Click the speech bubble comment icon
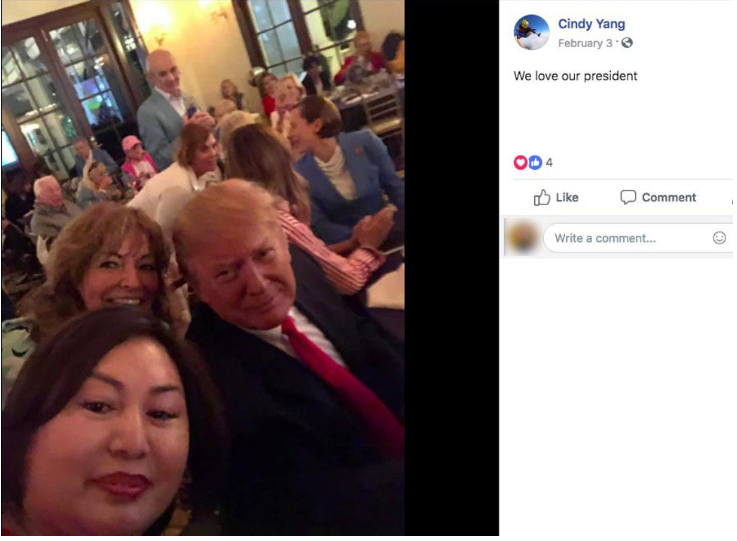This screenshot has height=541, width=737. (x=628, y=197)
